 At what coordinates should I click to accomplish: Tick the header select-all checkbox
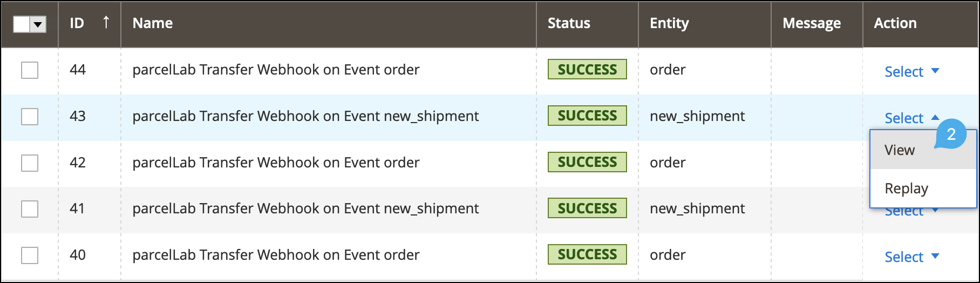click(x=22, y=24)
